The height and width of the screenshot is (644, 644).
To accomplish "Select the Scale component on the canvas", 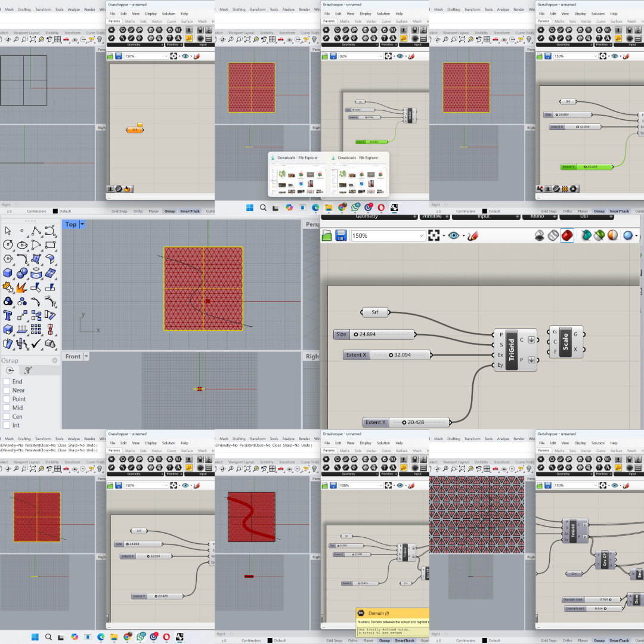I will 565,342.
